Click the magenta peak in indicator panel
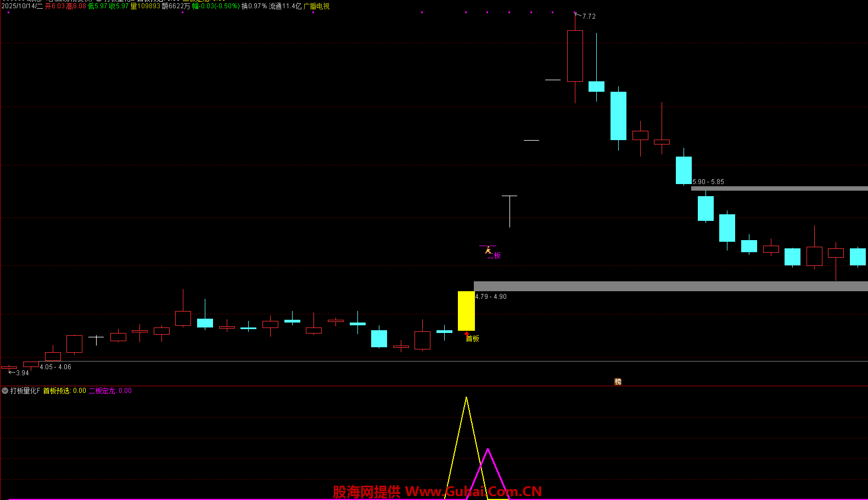 [x=488, y=451]
